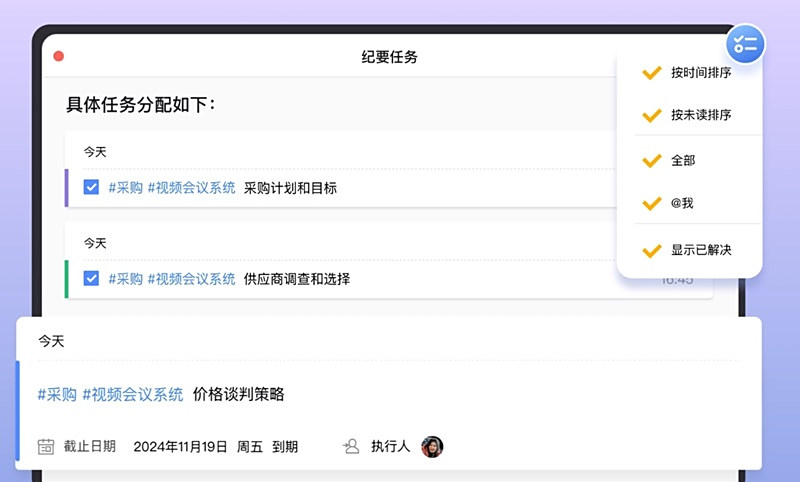Open the 截止日期 calendar icon
Viewport: 800px width, 482px height.
tap(46, 446)
